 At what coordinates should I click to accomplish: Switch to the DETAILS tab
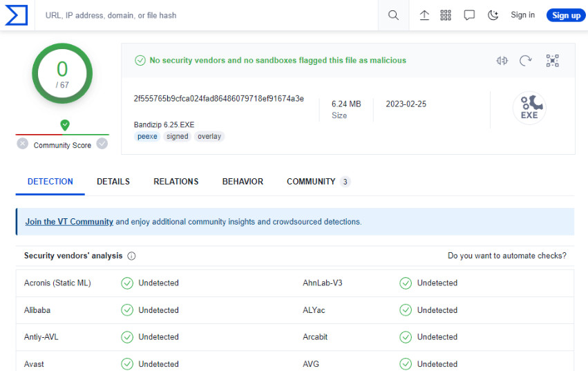click(113, 182)
